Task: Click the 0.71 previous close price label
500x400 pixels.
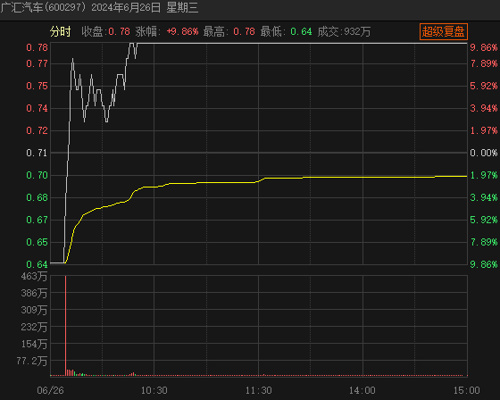Action: (x=37, y=153)
